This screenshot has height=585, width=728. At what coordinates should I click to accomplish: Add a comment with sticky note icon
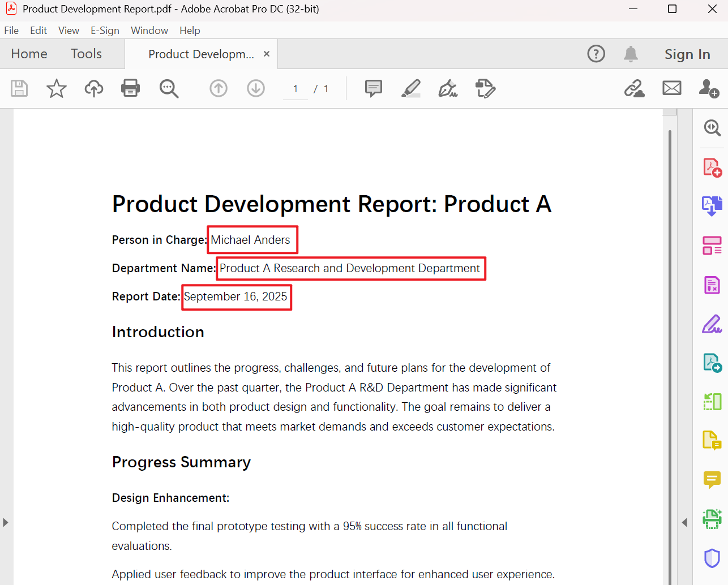(374, 88)
